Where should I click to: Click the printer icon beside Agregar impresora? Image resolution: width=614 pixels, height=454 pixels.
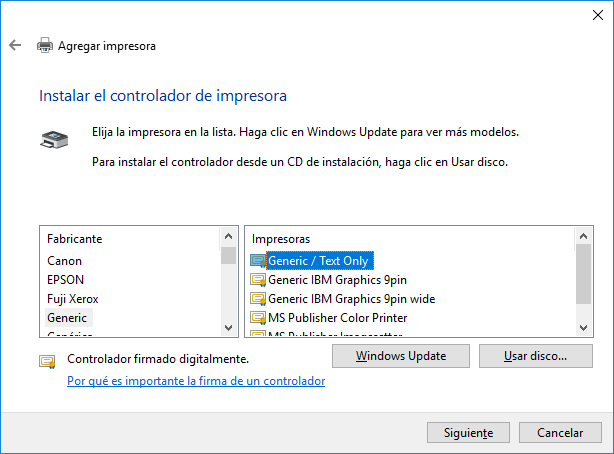(44, 45)
